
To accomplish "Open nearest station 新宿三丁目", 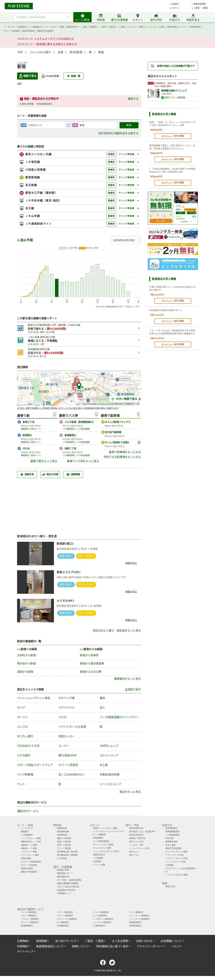I will pos(28,422).
